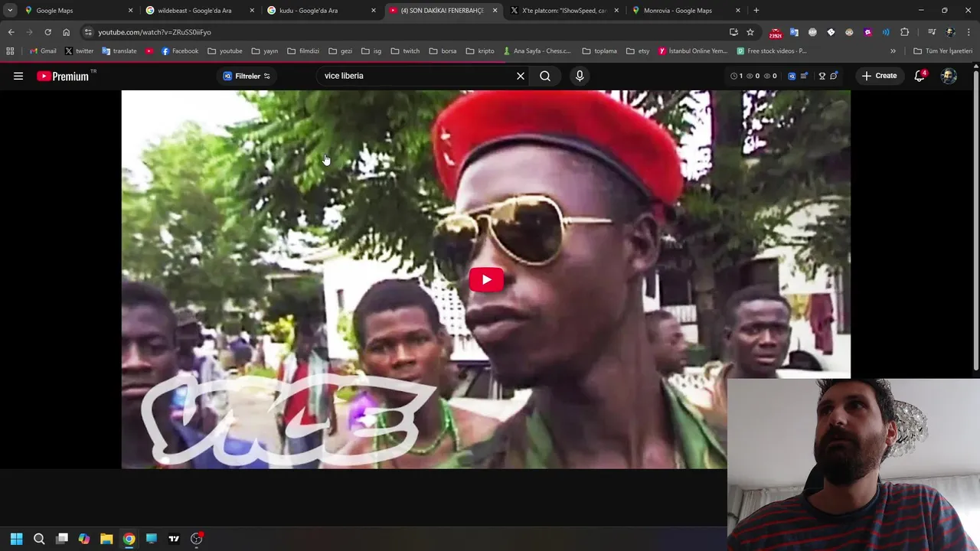Open File Explorer from taskbar
Screen dimensions: 980x551
(x=106, y=539)
